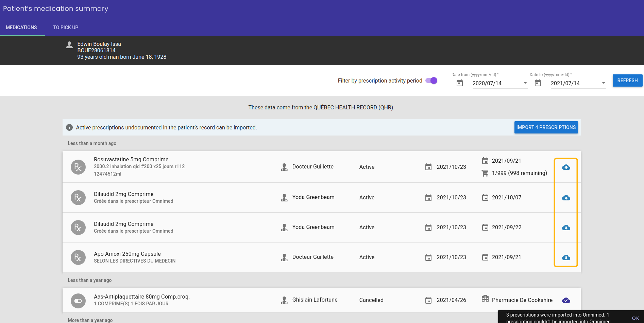This screenshot has height=323, width=644.
Task: Click the cloud download icon for Dilaudid dated 2021/10/07
Action: click(x=566, y=198)
